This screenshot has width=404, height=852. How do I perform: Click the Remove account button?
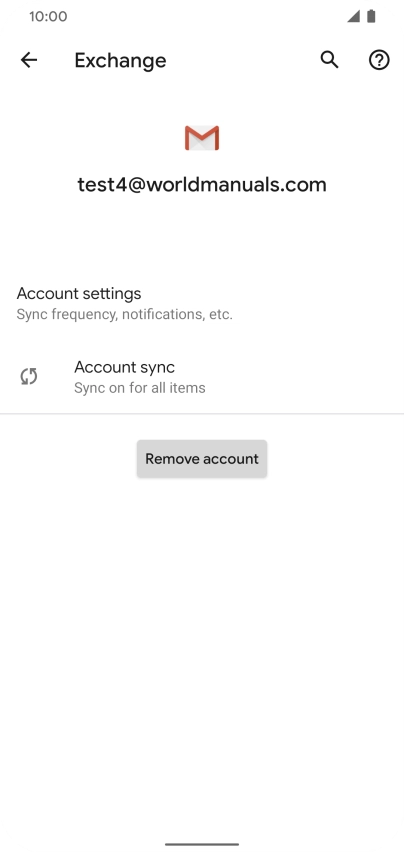click(x=202, y=459)
